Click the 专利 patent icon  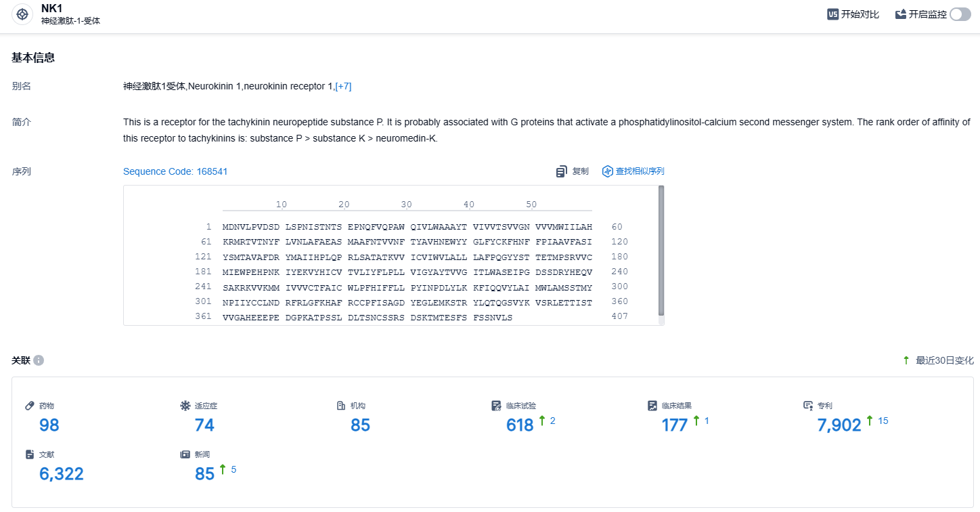pos(808,406)
